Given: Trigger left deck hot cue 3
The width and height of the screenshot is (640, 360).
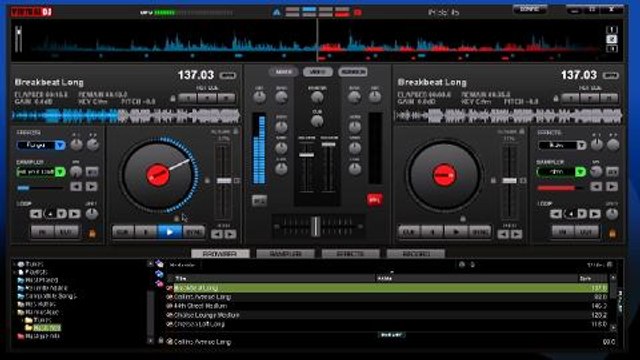Looking at the screenshot, I should [x=226, y=98].
